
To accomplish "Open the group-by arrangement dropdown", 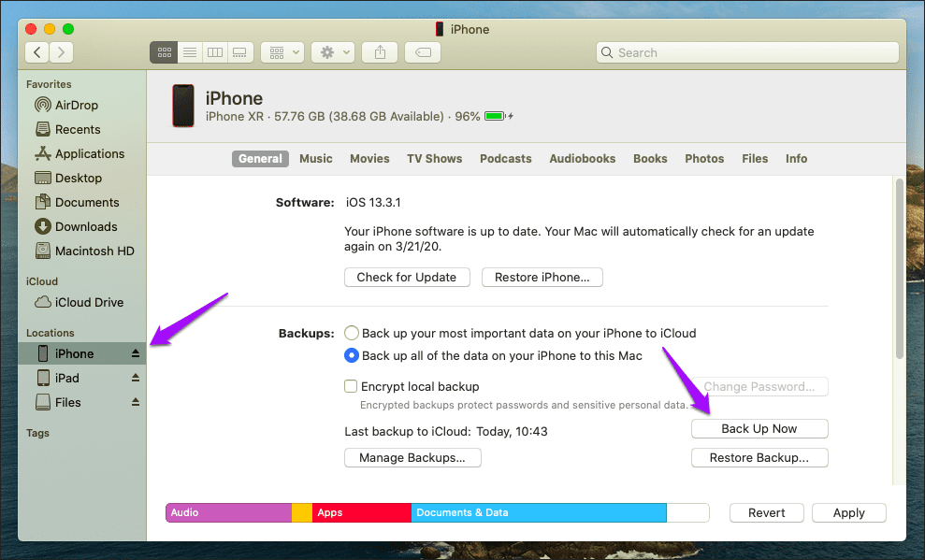I will pos(282,52).
